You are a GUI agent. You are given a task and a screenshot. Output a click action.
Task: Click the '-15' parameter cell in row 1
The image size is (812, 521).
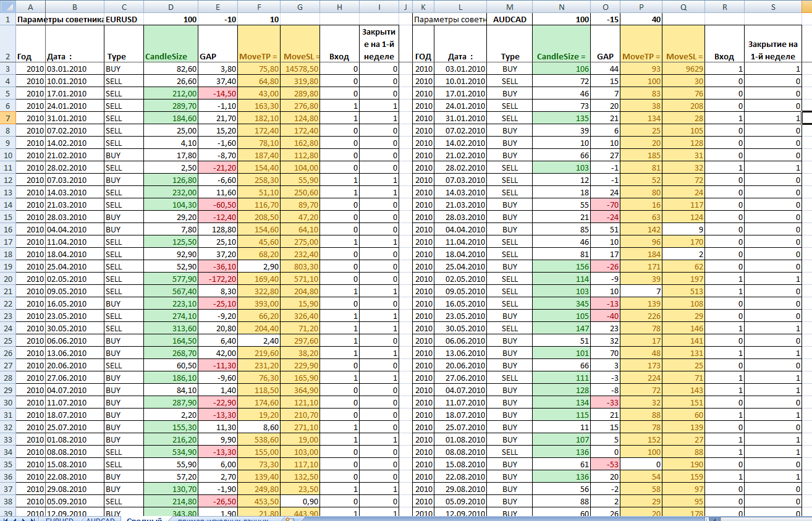605,19
